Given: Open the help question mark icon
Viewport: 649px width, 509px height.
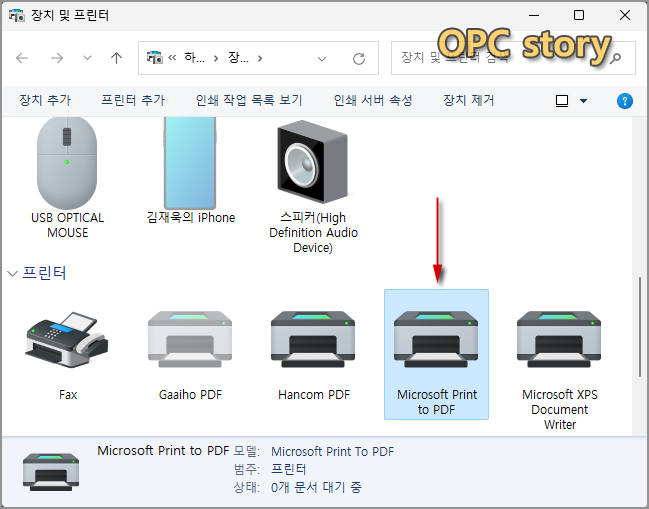Looking at the screenshot, I should pos(625,101).
